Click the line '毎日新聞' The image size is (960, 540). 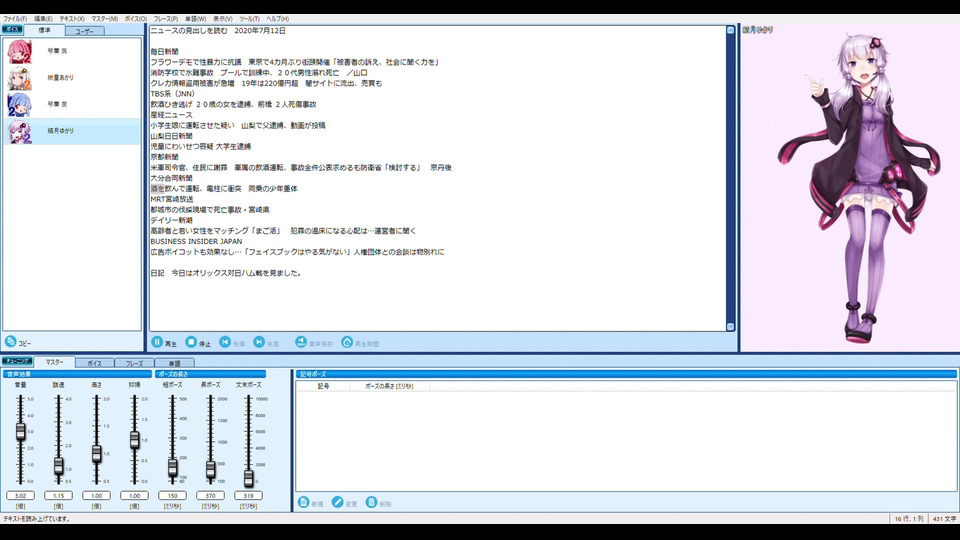[165, 51]
